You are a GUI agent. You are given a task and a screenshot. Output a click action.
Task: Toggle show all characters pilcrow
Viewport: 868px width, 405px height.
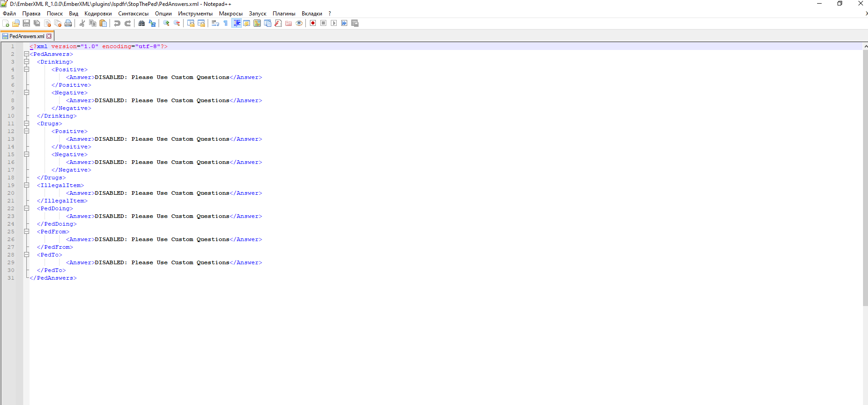click(226, 23)
